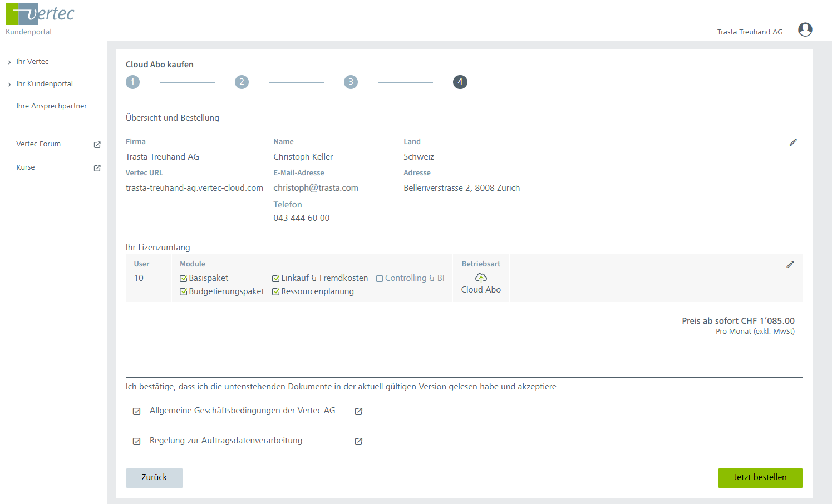Open external link icon beside Vertec Forum
This screenshot has width=832, height=504.
[x=97, y=145]
